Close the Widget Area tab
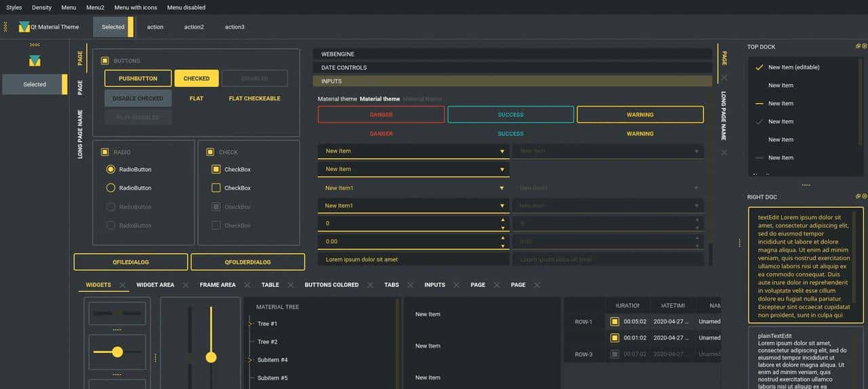Image resolution: width=868 pixels, height=389 pixels. 185,285
